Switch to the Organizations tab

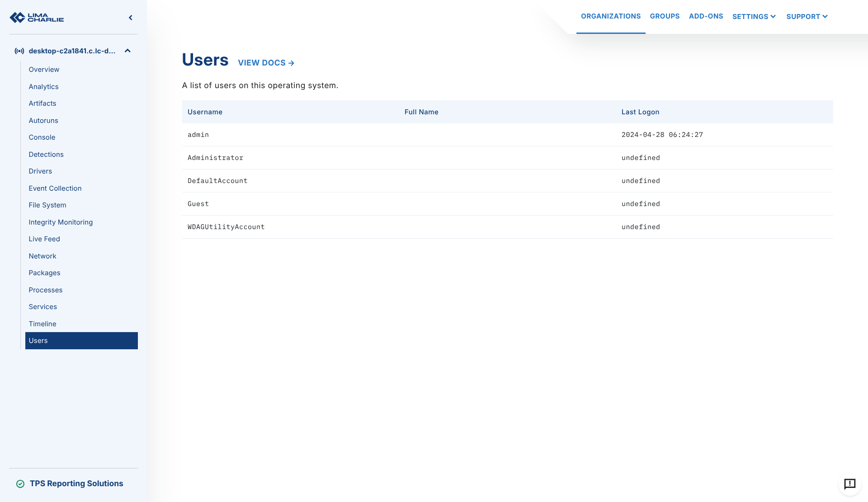(x=610, y=16)
